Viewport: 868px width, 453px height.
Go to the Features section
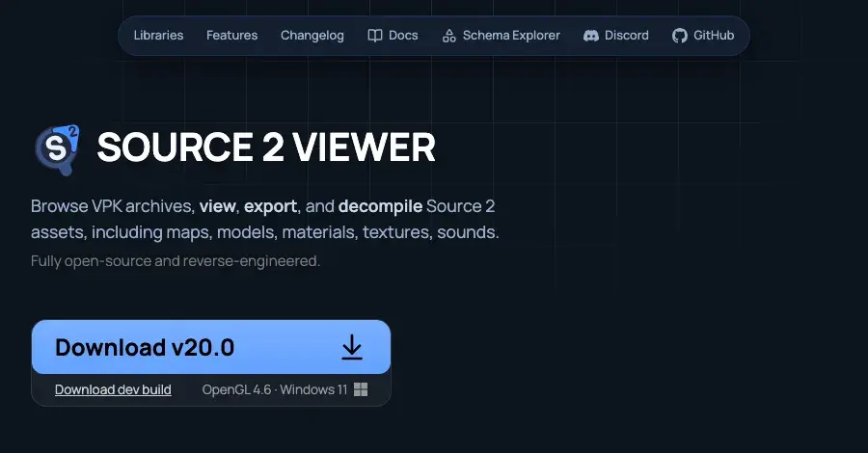(231, 36)
